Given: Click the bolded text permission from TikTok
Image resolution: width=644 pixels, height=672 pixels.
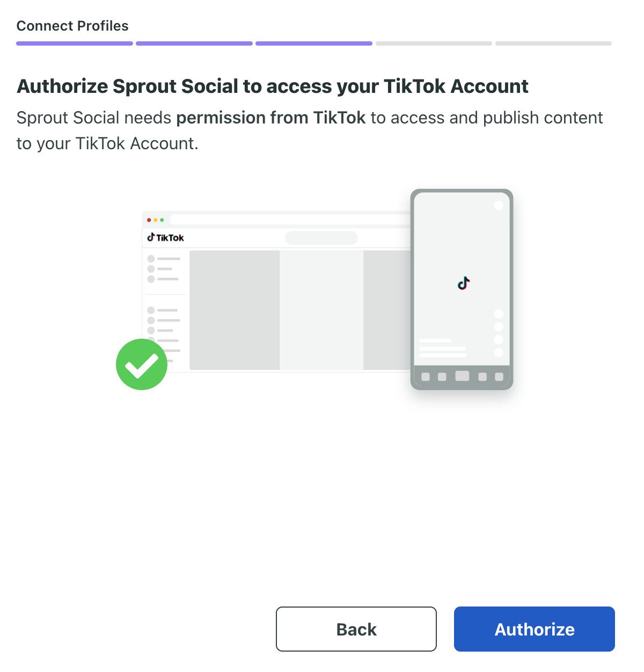Looking at the screenshot, I should (270, 118).
